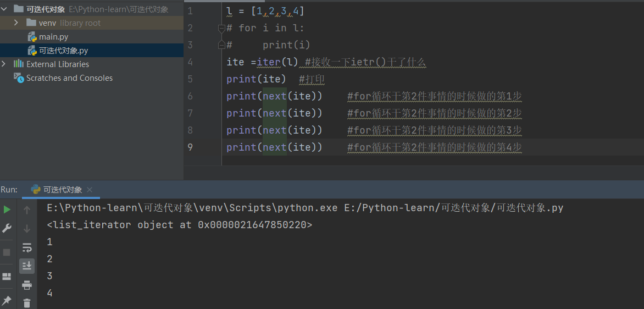The image size is (644, 309).
Task: Click the fold marker on line 2
Action: [x=221, y=28]
